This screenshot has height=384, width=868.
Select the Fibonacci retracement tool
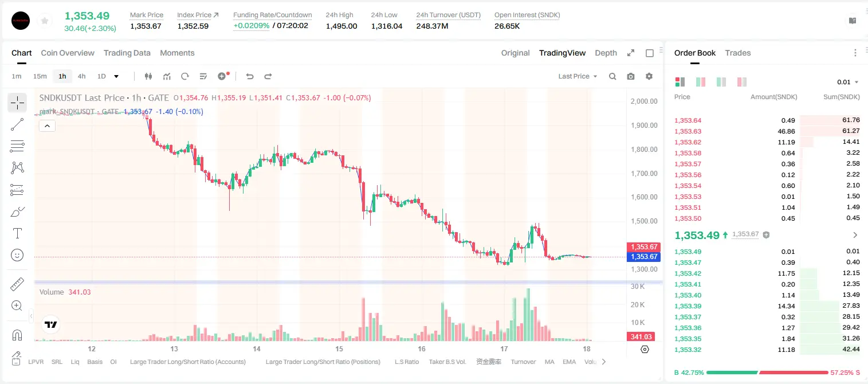click(x=17, y=146)
